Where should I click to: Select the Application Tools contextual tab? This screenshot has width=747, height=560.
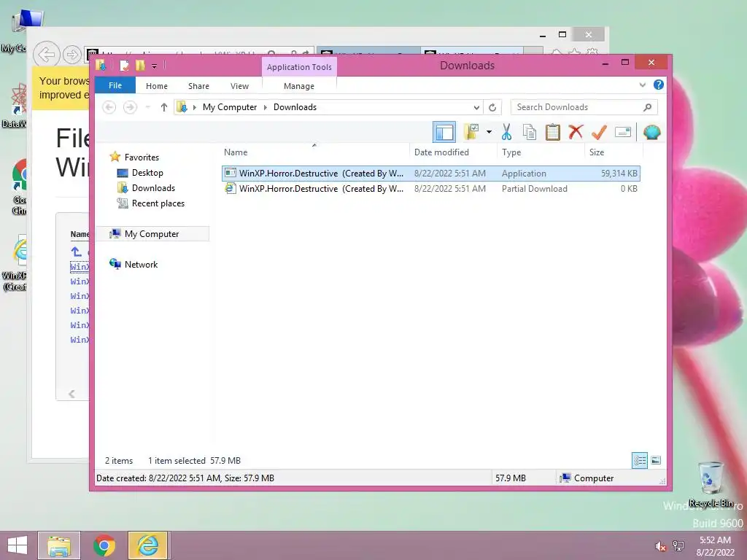pyautogui.click(x=299, y=67)
